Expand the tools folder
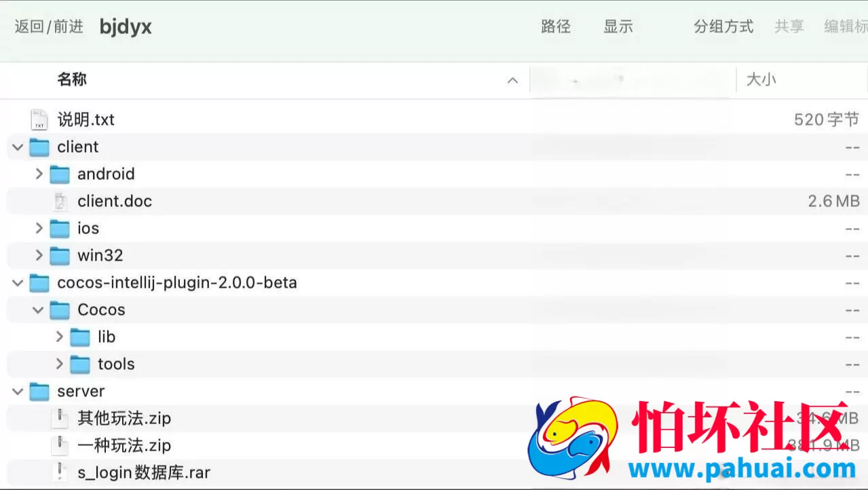The image size is (868, 490). [x=59, y=364]
